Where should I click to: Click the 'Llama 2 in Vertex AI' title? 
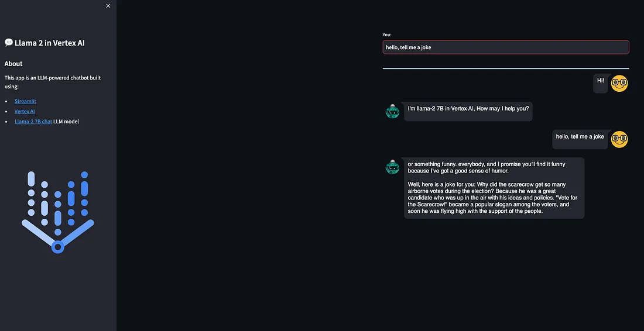(50, 43)
